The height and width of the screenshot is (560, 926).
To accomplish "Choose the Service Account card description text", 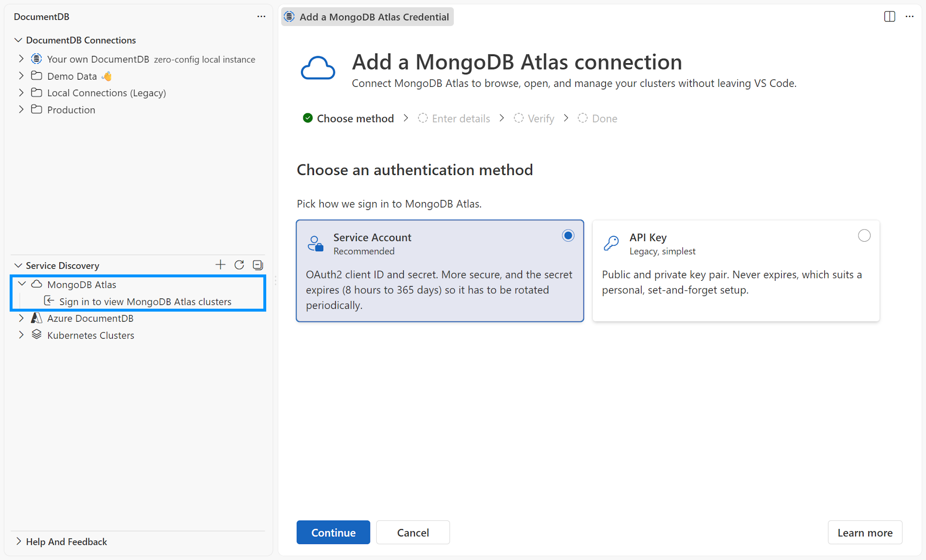I will tap(439, 290).
